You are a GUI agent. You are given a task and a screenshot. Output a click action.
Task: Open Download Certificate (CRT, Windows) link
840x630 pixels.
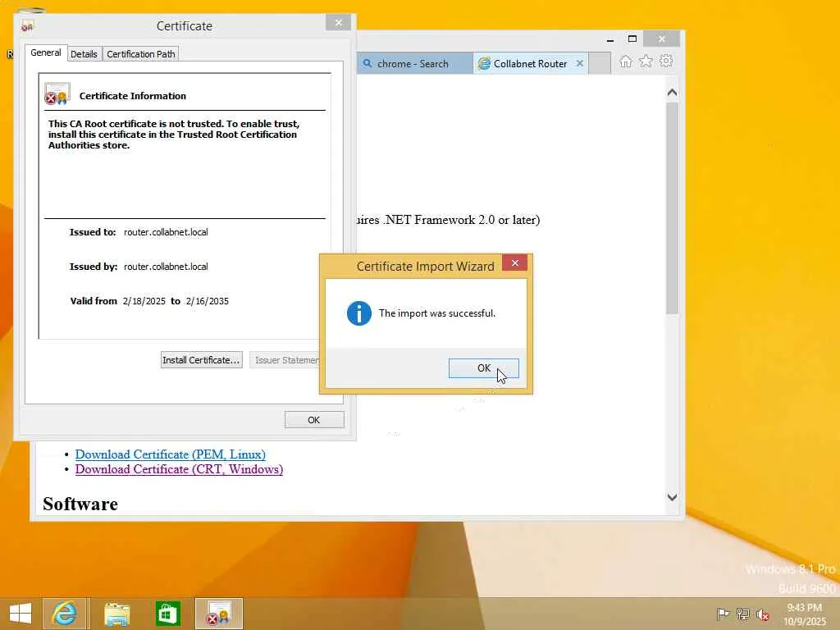pos(179,469)
